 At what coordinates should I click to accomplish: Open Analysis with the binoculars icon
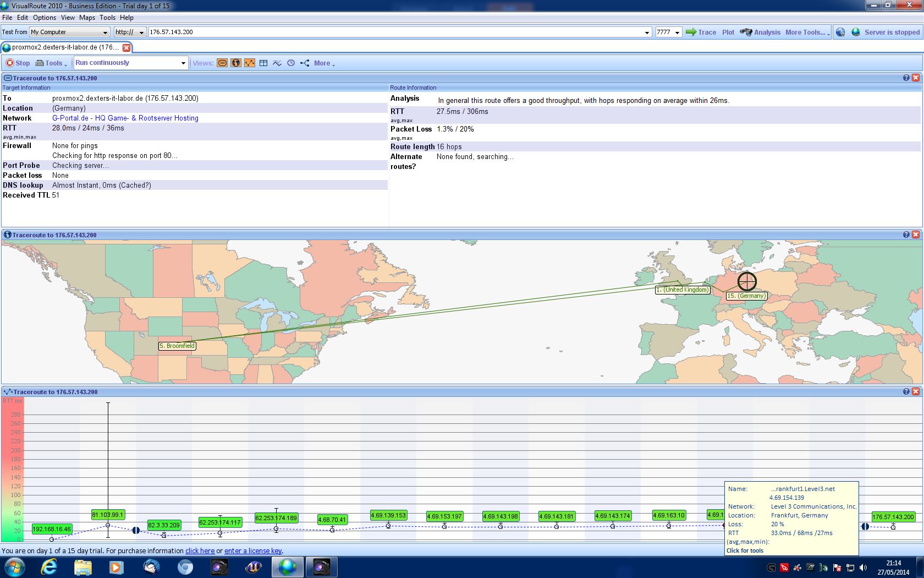(760, 32)
